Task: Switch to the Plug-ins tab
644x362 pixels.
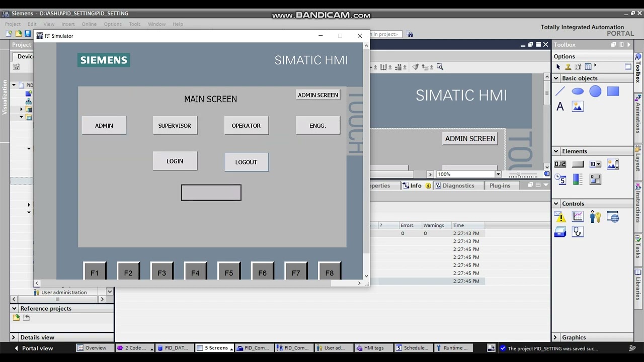Action: coord(500,186)
